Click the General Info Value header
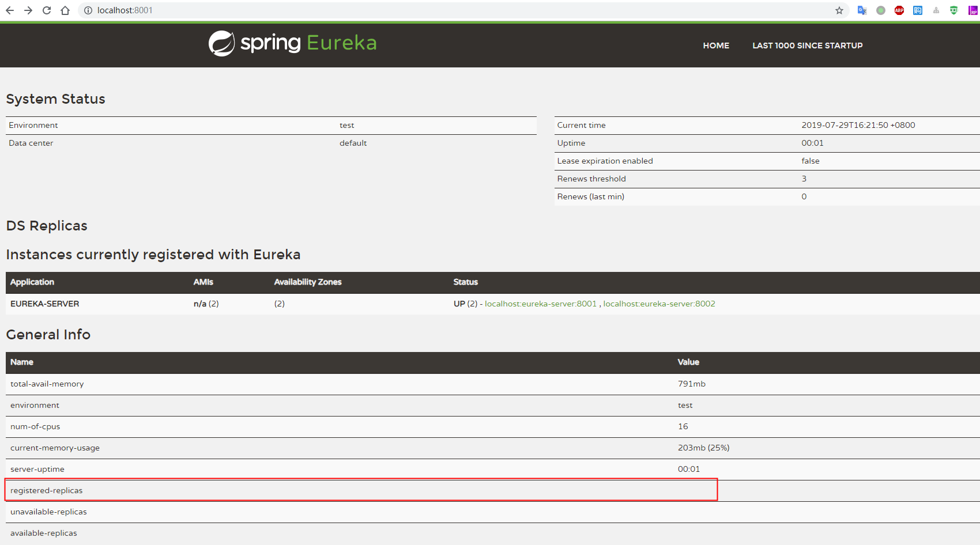 click(x=688, y=362)
